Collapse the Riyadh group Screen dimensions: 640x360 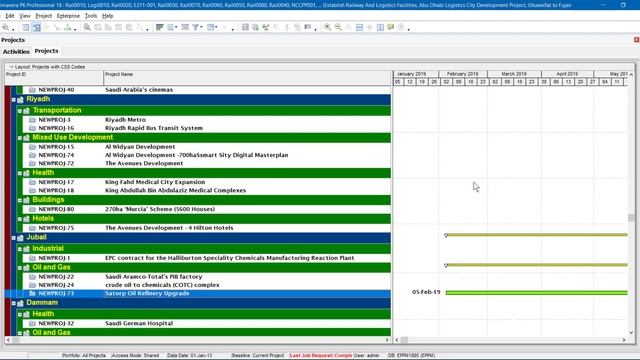[x=13, y=100]
